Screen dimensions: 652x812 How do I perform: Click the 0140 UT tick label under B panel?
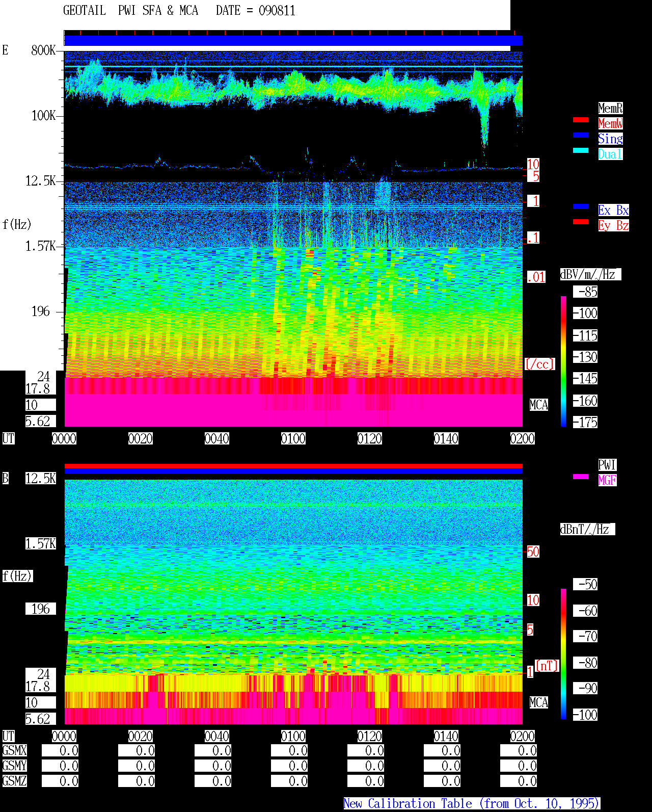pos(446,736)
